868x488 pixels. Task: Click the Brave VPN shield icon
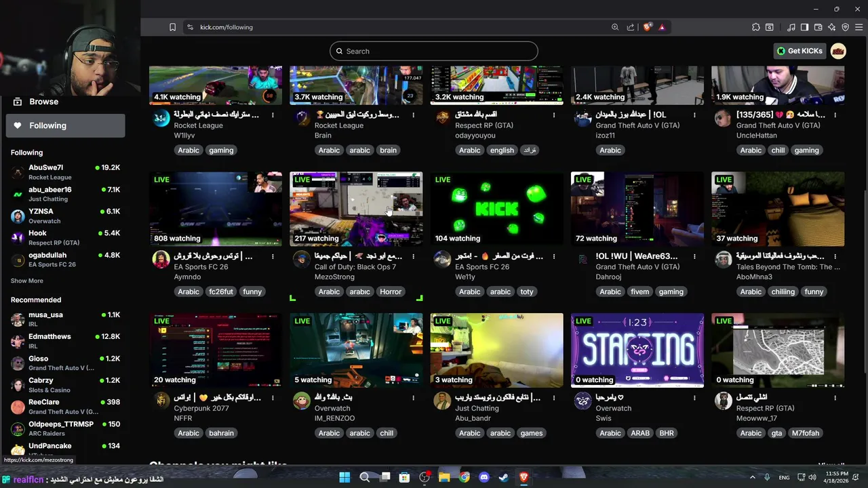tap(845, 27)
